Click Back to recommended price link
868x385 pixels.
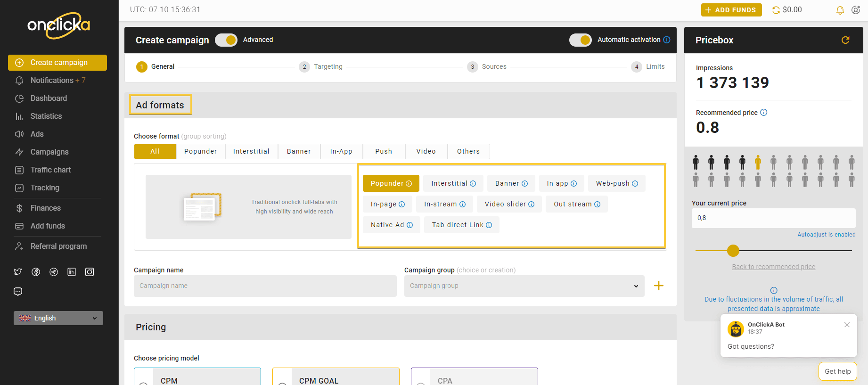point(773,267)
